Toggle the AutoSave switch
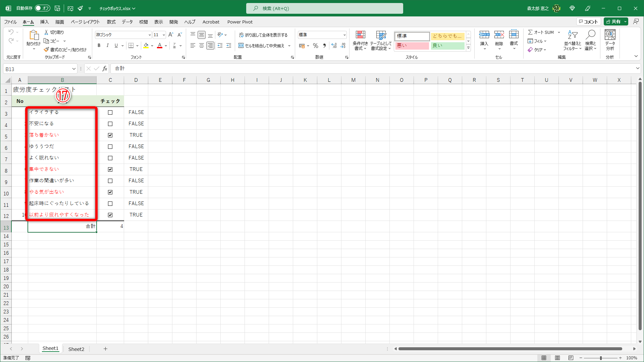This screenshot has height=362, width=644. pyautogui.click(x=42, y=8)
